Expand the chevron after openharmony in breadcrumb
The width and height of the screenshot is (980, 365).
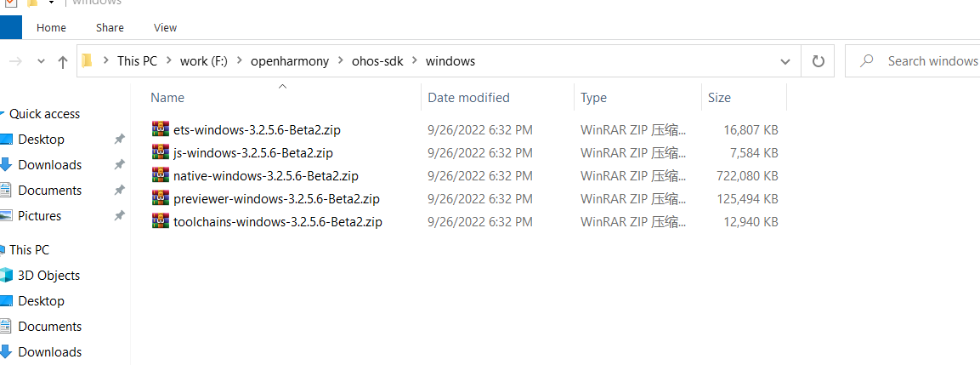tap(341, 61)
